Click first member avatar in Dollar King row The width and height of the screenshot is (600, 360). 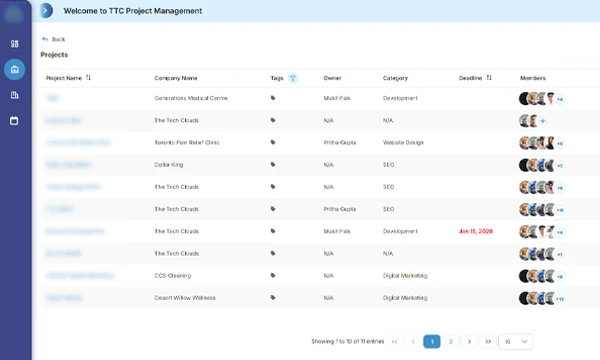click(x=524, y=165)
